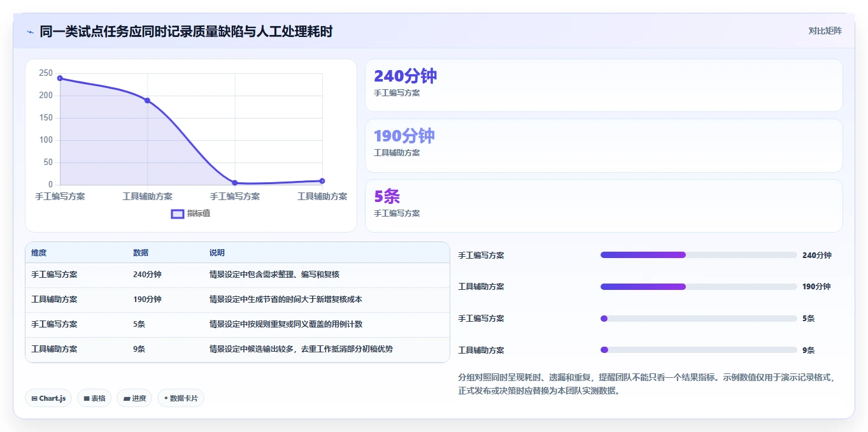Click the 表格 tag chip
The height and width of the screenshot is (432, 868).
[x=94, y=398]
